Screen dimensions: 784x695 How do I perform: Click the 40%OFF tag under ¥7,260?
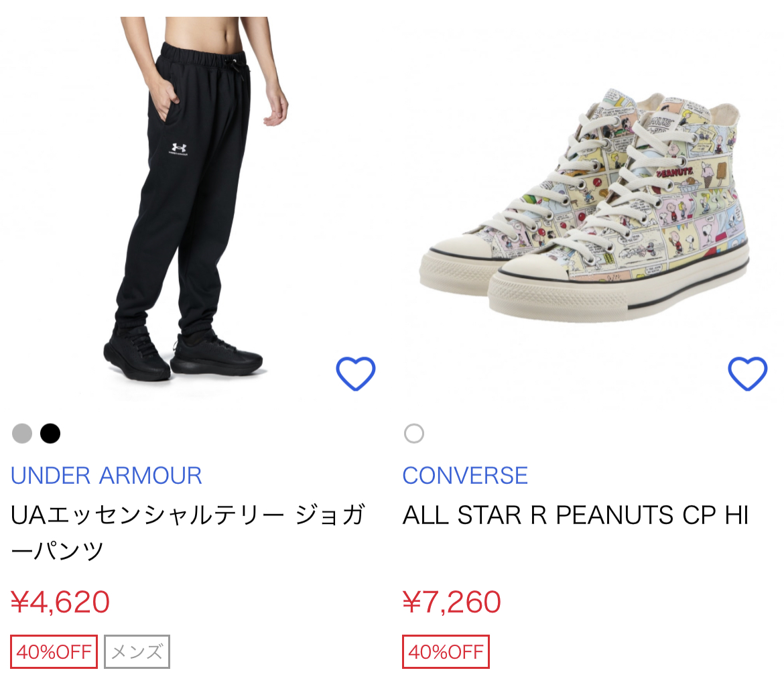coord(446,651)
